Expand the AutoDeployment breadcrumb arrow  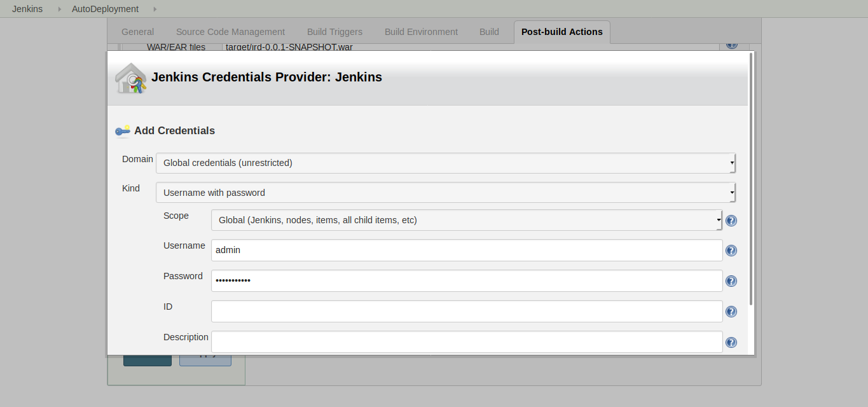155,9
